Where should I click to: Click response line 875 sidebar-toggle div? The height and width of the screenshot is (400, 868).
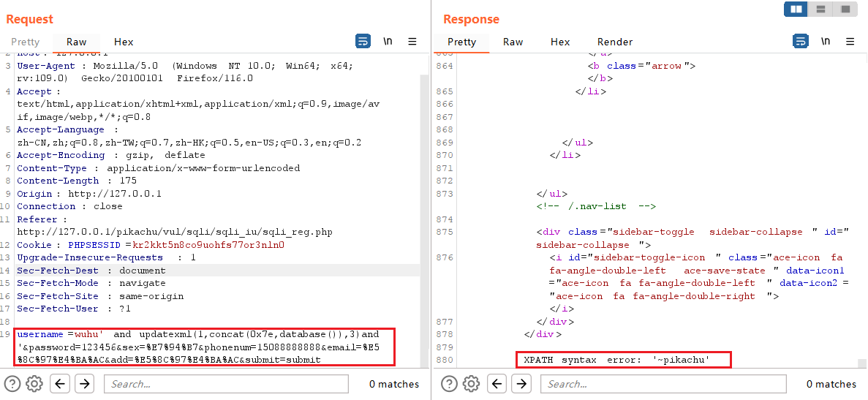point(692,238)
